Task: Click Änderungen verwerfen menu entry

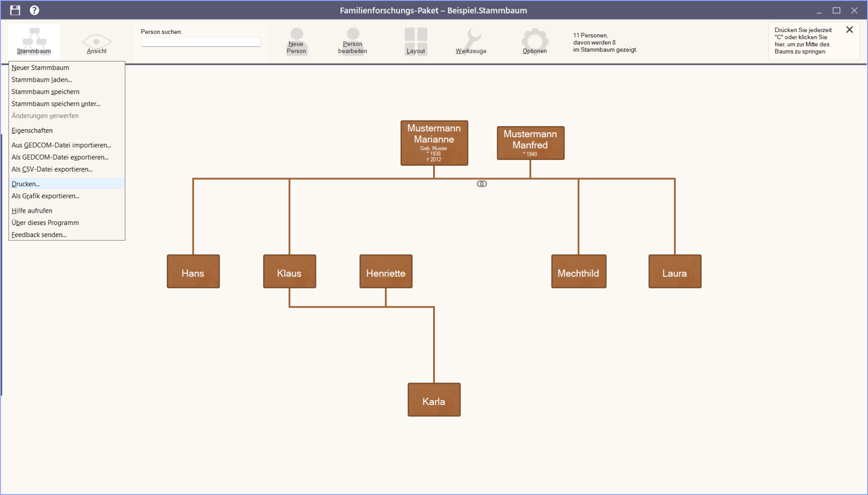Action: pyautogui.click(x=66, y=116)
